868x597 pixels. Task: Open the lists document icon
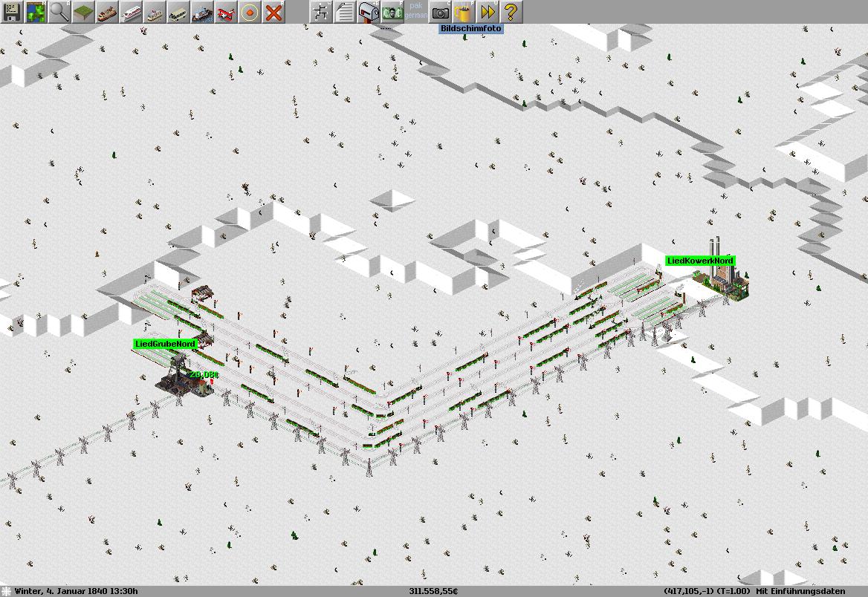(345, 12)
